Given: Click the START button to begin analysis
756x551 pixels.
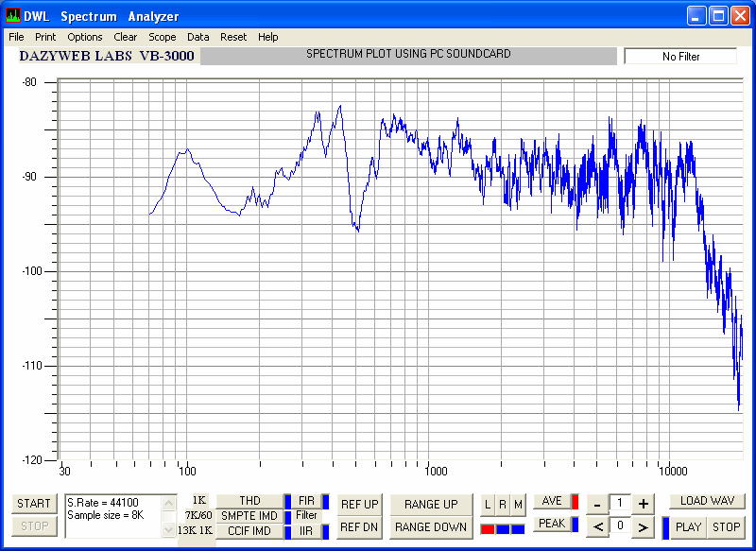Looking at the screenshot, I should (34, 504).
